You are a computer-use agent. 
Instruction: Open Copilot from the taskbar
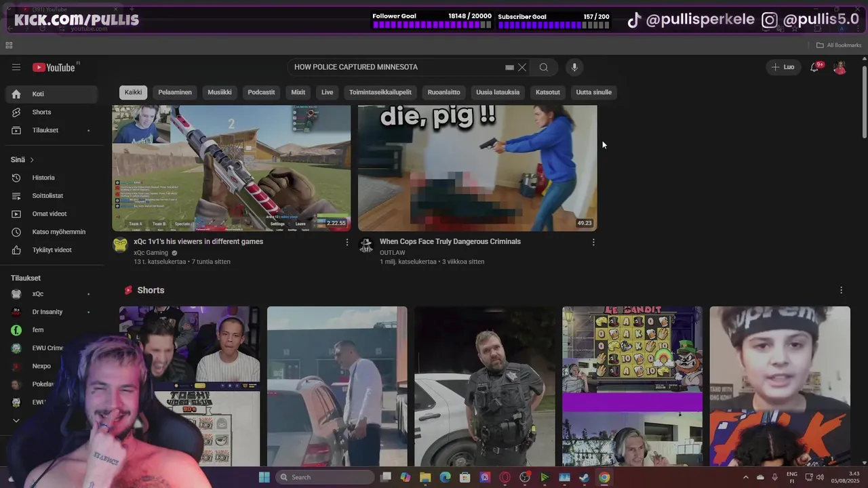(x=406, y=477)
